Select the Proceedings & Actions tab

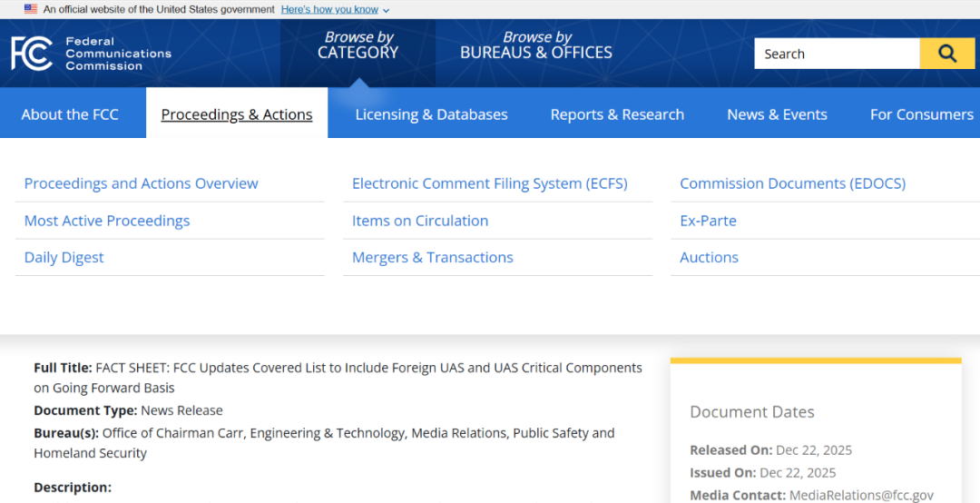[x=237, y=114]
